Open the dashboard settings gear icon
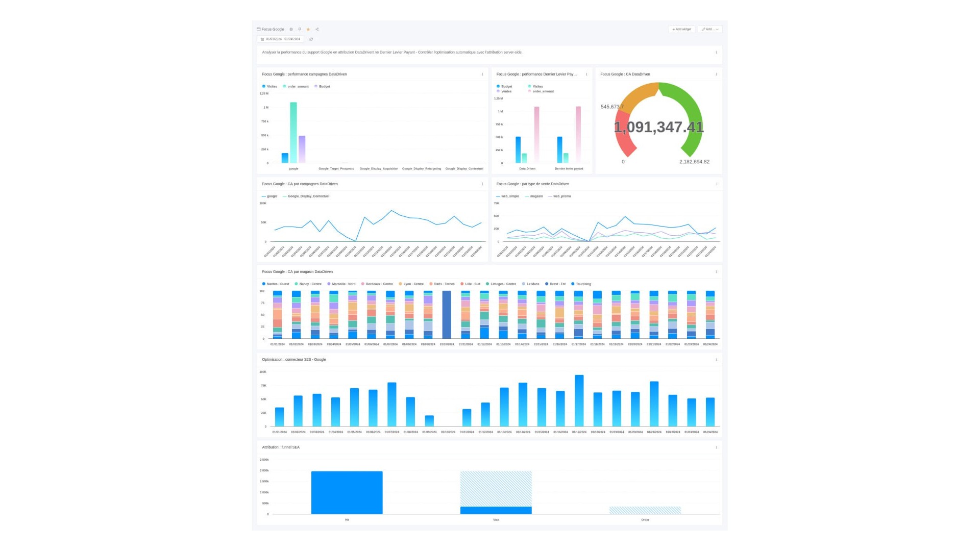Viewport: 980px width, 551px height. point(291,29)
